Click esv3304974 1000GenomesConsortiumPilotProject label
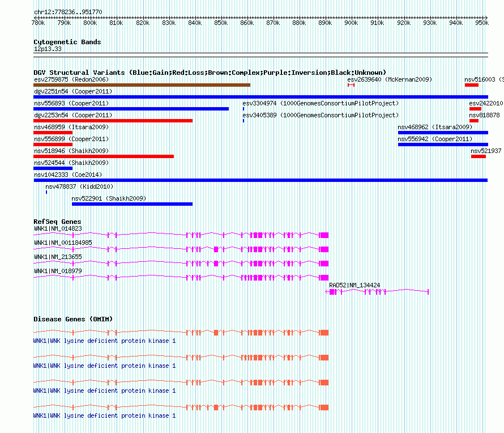Screen dimensions: 504x433 321,103
